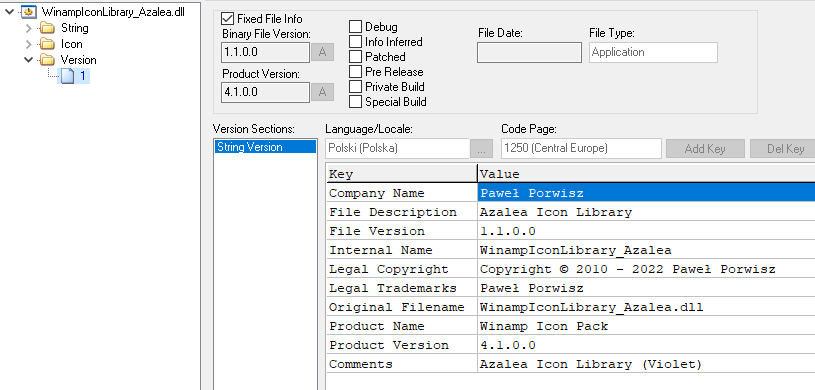Click the Polski (Polska) locale field
The height and width of the screenshot is (390, 815).
coord(398,148)
